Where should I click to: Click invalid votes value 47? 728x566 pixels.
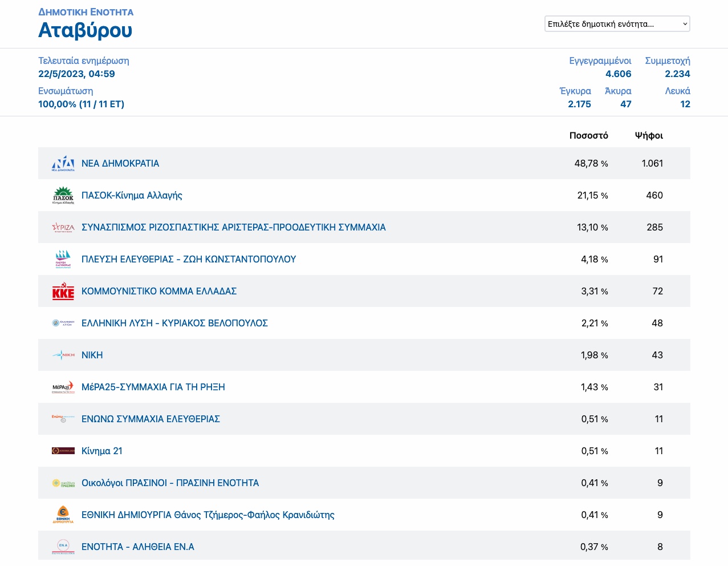[x=626, y=104]
